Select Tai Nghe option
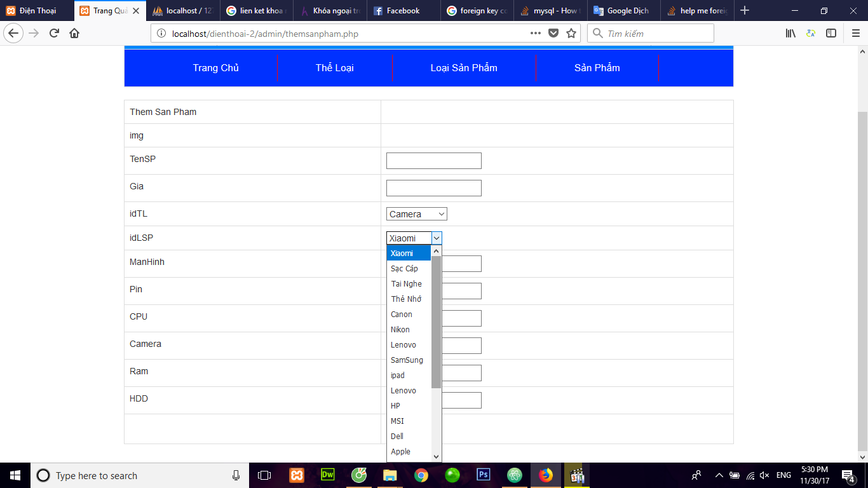The image size is (868, 488). 409,284
